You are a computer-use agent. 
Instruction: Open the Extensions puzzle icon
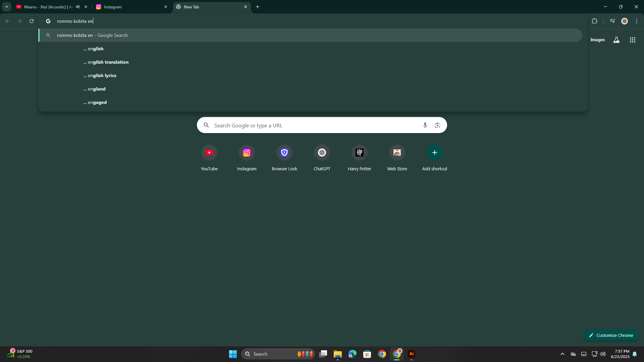tap(595, 21)
